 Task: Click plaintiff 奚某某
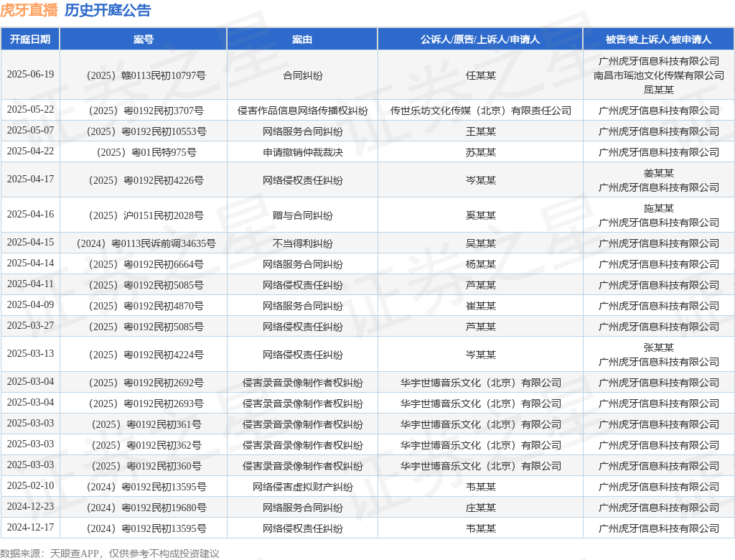[480, 215]
